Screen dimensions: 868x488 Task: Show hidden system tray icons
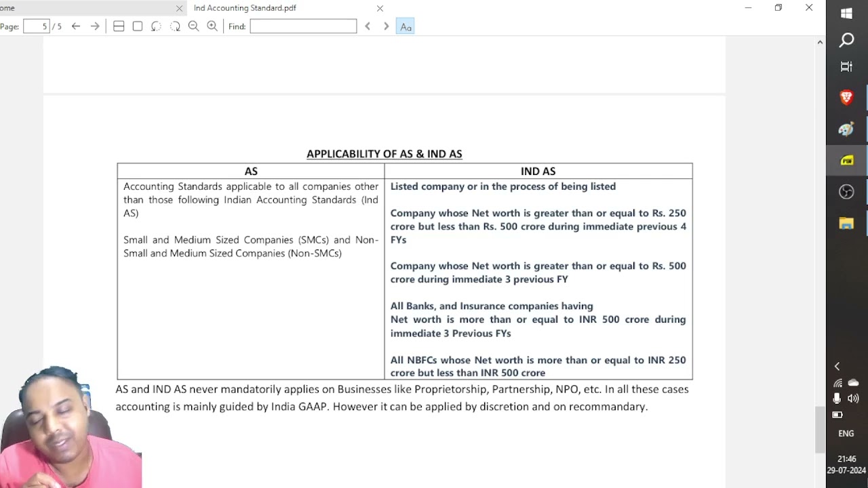pos(837,366)
